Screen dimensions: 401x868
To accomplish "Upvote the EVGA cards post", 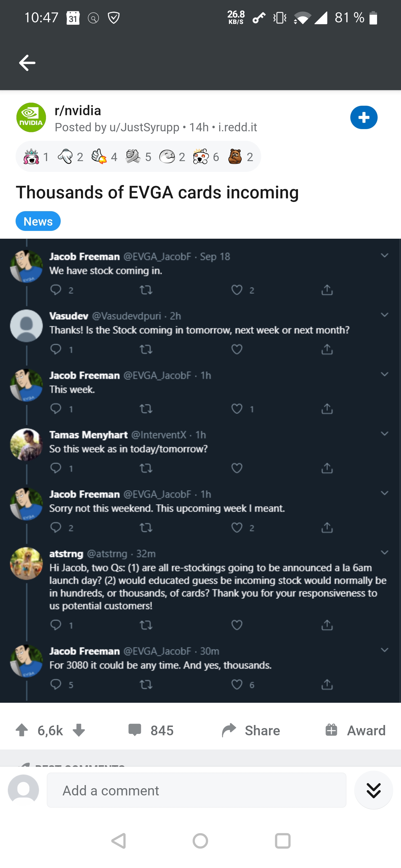I will click(22, 730).
